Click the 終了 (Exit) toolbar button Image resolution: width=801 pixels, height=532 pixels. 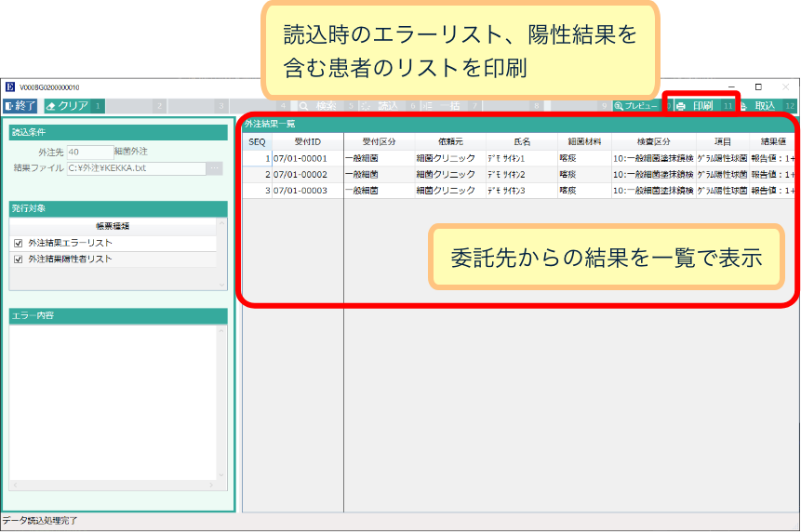[x=20, y=106]
